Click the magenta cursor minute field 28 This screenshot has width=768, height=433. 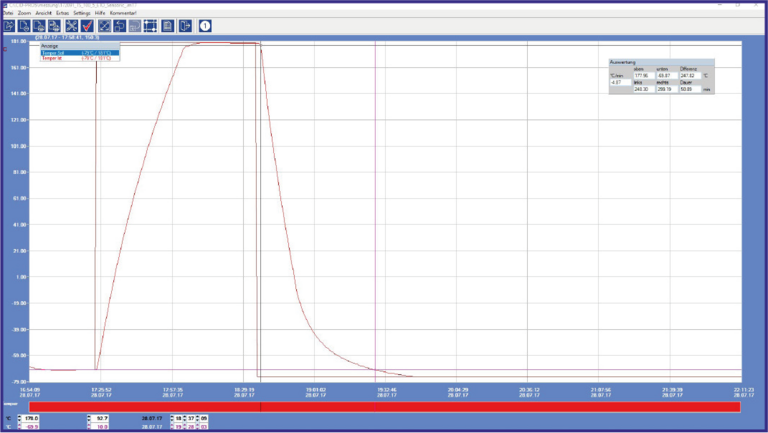pyautogui.click(x=191, y=427)
